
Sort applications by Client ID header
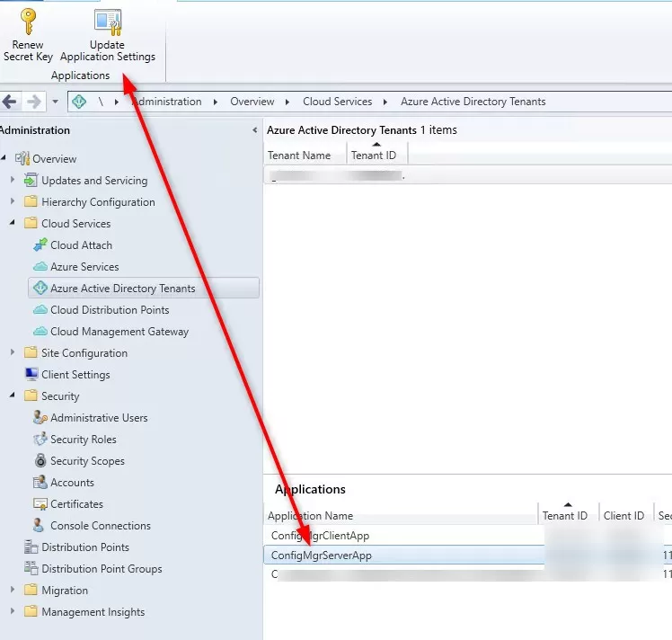(626, 515)
